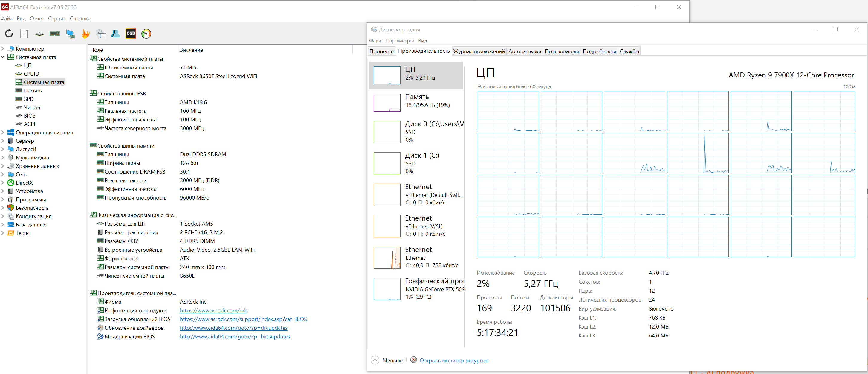Select ЦП item in AIDA64 tree
Viewport: 868px width, 374px height.
coord(27,66)
